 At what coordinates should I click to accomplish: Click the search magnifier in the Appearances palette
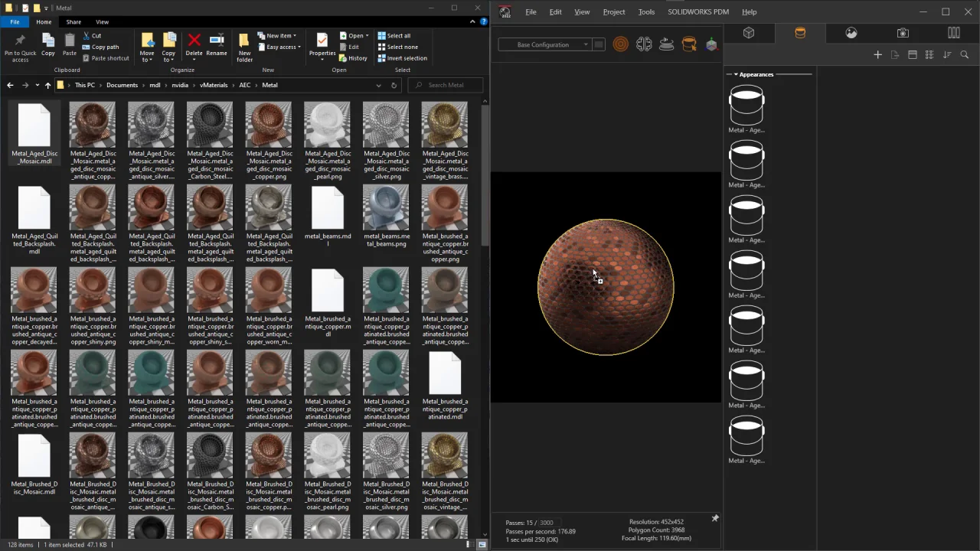964,54
